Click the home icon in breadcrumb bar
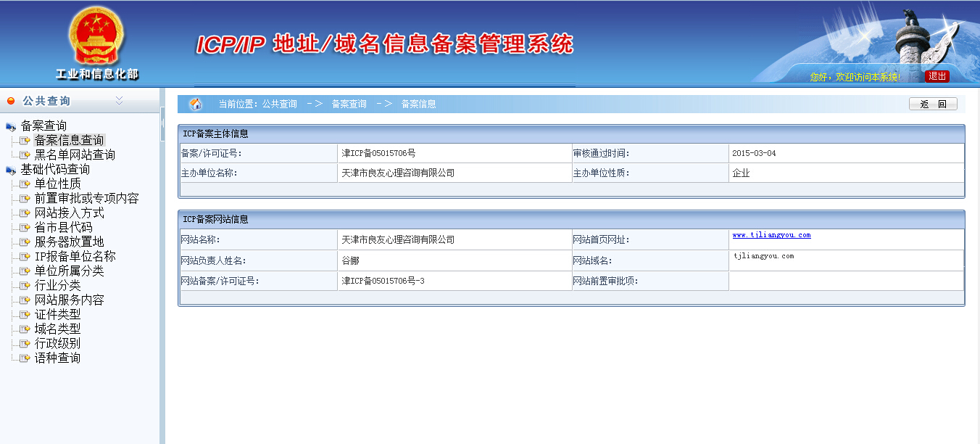The width and height of the screenshot is (980, 444). 196,104
